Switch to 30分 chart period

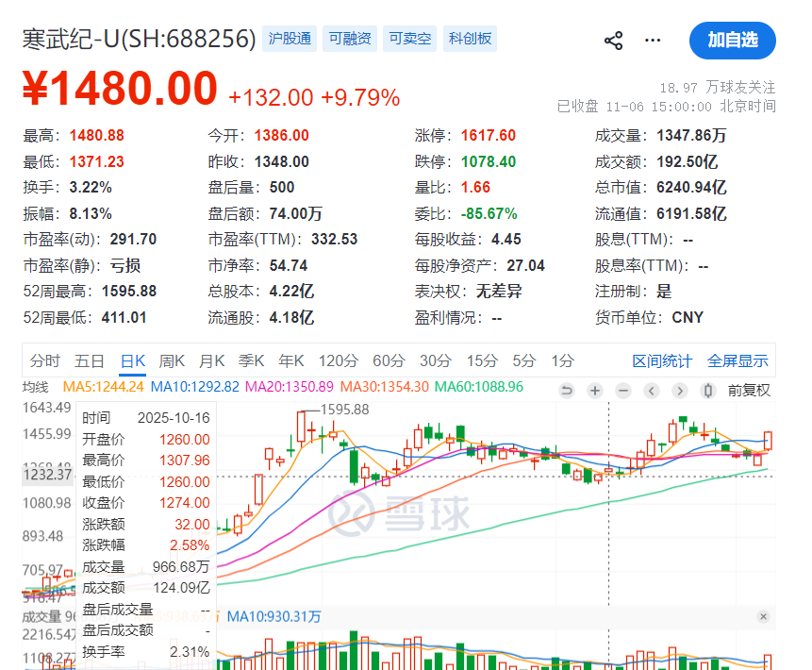pos(436,360)
